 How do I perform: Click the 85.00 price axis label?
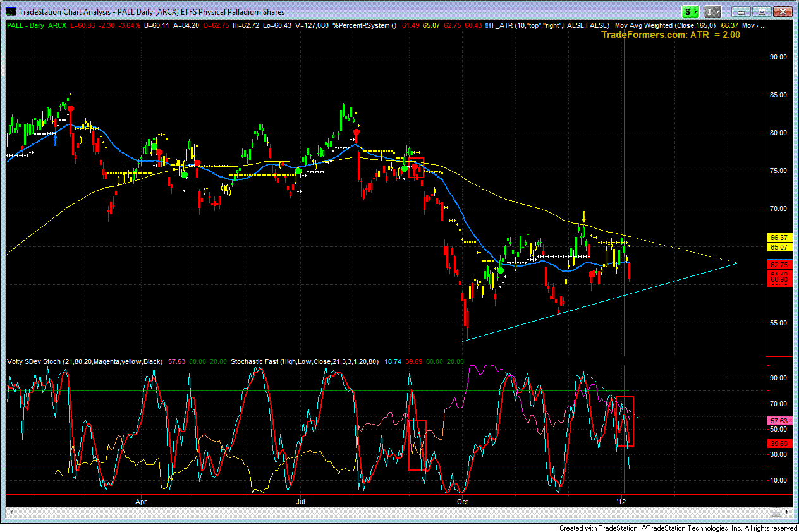click(777, 95)
